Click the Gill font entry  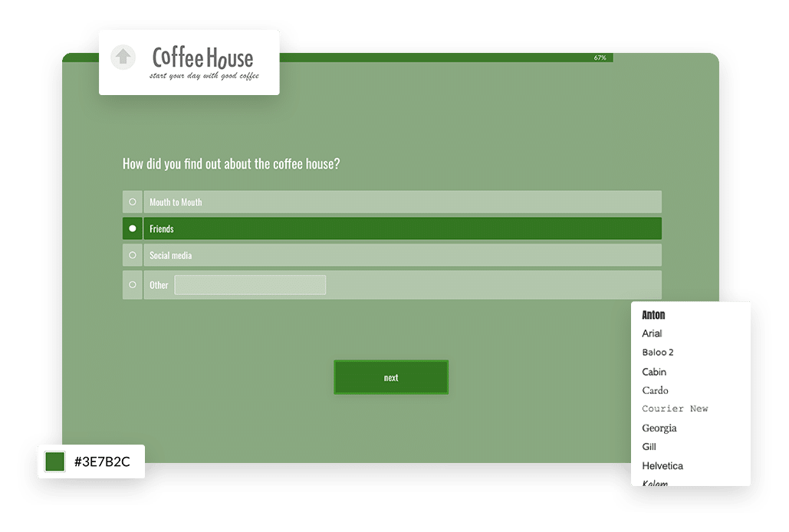pyautogui.click(x=648, y=446)
